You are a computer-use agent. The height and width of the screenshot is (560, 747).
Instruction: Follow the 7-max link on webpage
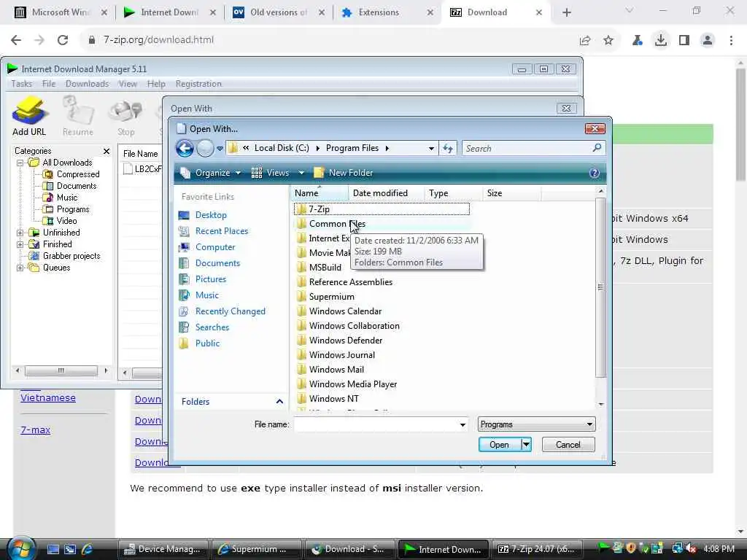coord(35,429)
